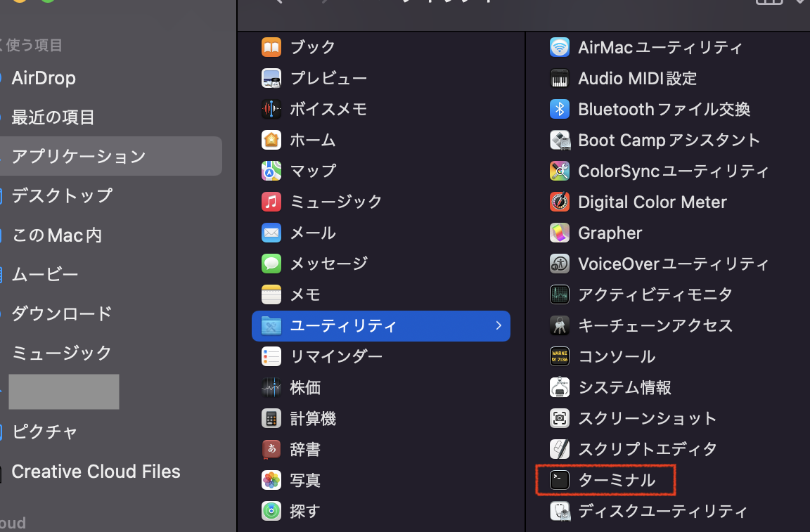Click the Audio MIDI 設定 icon

[x=560, y=78]
